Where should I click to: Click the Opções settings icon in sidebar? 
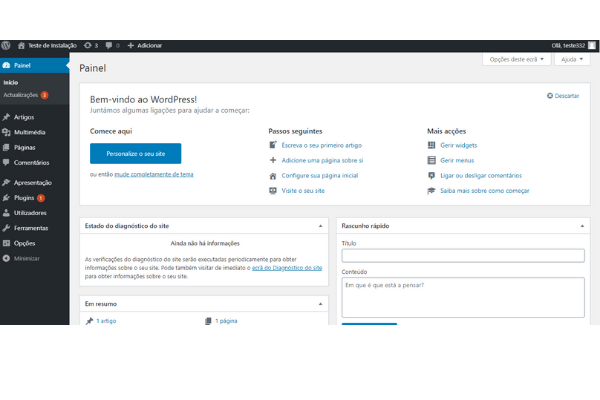[6, 243]
